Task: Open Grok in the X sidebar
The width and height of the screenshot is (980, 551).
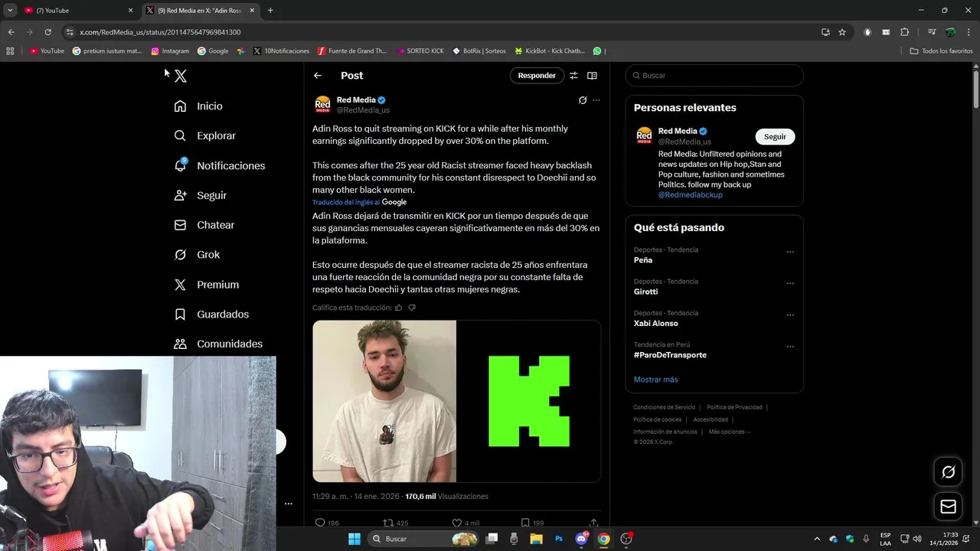Action: point(197,255)
